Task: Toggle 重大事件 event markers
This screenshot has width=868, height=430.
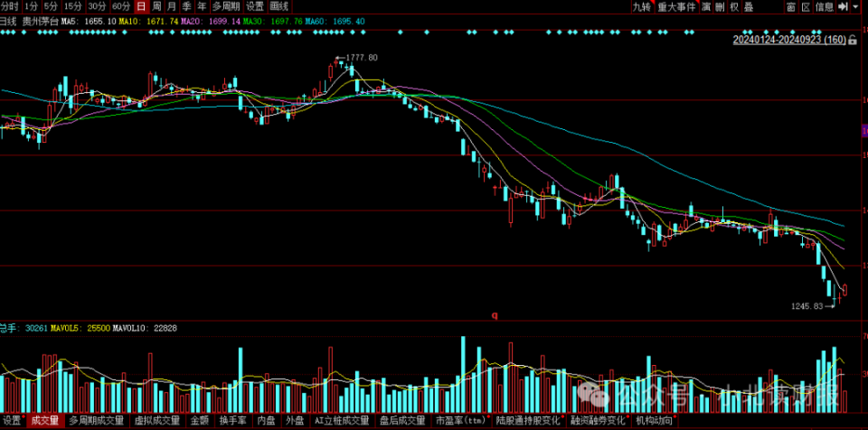Action: pyautogui.click(x=676, y=6)
